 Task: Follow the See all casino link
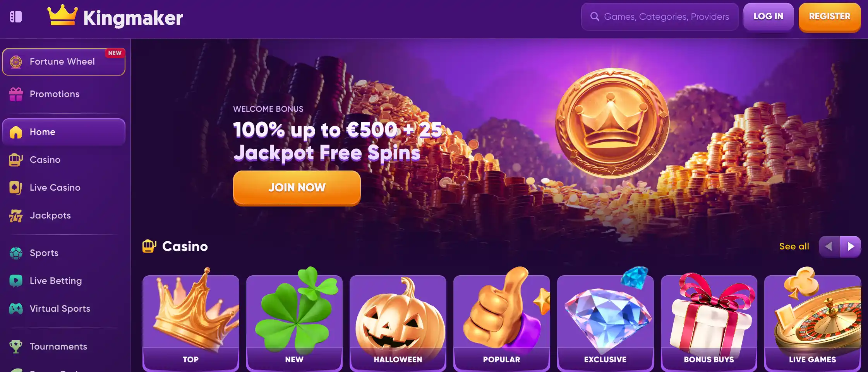tap(794, 246)
